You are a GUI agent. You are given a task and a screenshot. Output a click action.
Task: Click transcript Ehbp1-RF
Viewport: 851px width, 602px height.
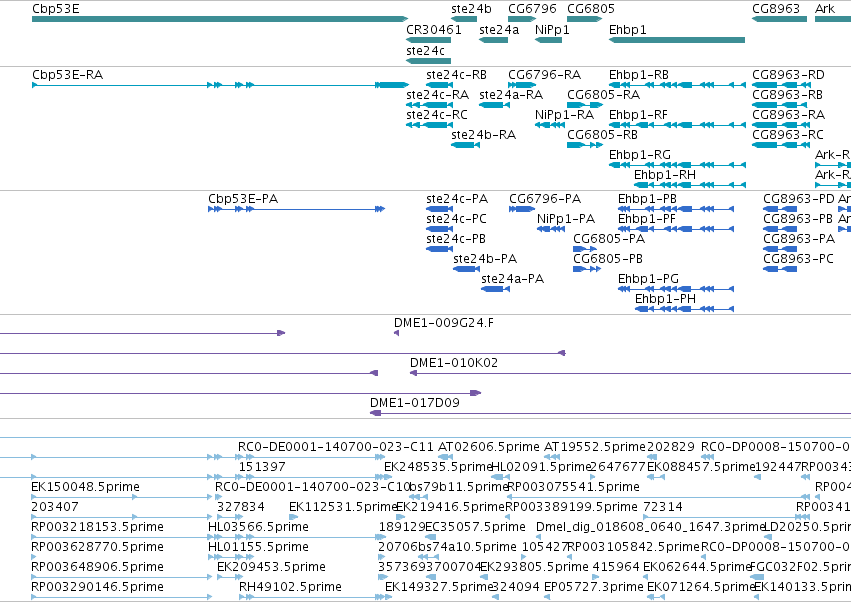point(638,115)
